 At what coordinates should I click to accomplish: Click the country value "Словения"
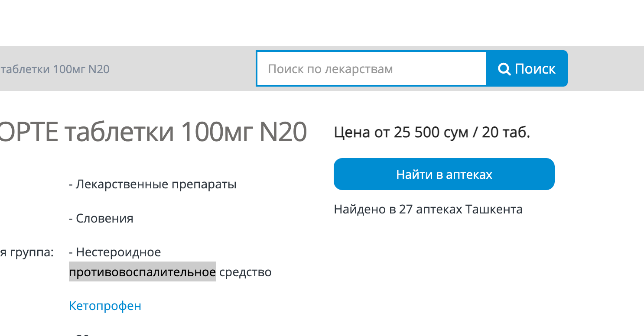(x=104, y=218)
